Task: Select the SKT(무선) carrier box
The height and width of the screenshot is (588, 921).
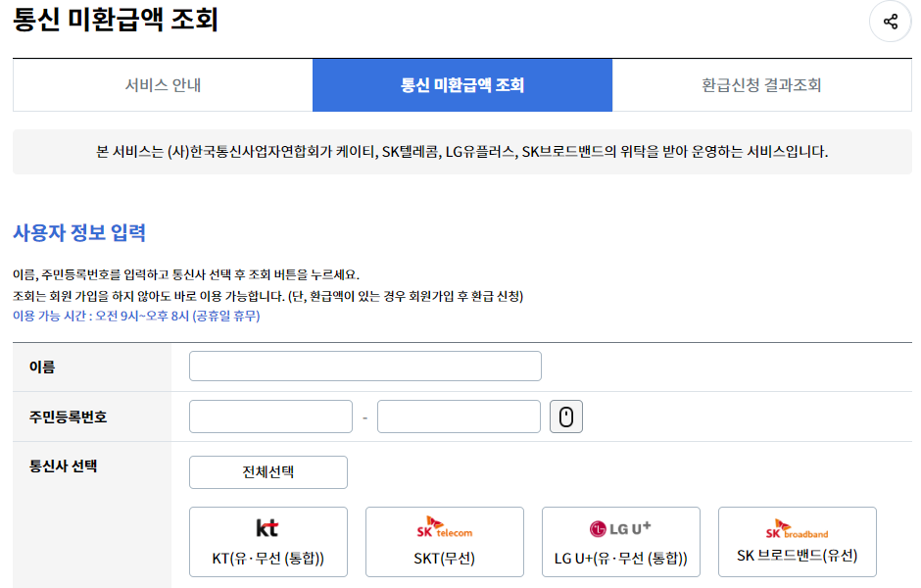Action: tap(444, 541)
